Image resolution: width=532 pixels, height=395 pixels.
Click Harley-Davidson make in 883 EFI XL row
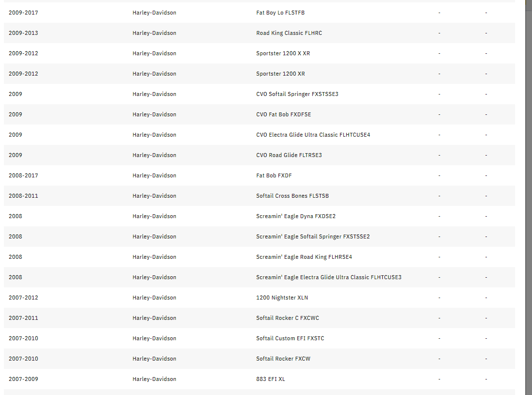154,379
